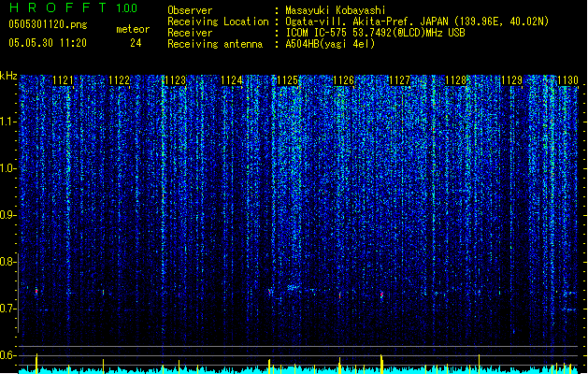Image resolution: width=588 pixels, height=374 pixels.
Task: Click the 1129 time marker
Action: (512, 80)
